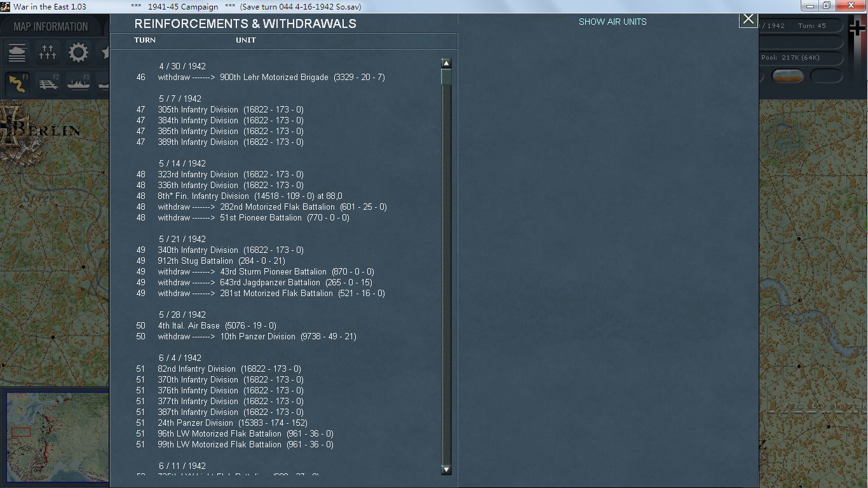Image resolution: width=868 pixels, height=488 pixels.
Task: Select 43rd Sturm Pioneer Battalion withdrawal
Action: tap(266, 272)
